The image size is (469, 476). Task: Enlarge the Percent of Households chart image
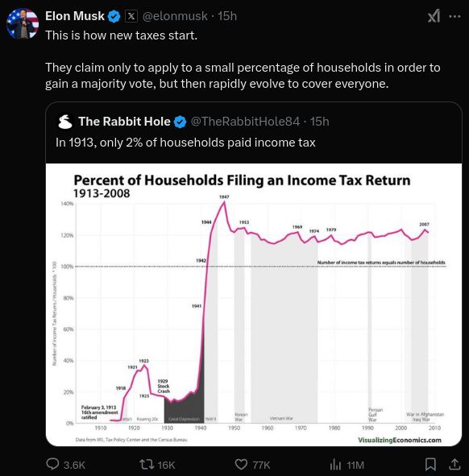[254, 304]
